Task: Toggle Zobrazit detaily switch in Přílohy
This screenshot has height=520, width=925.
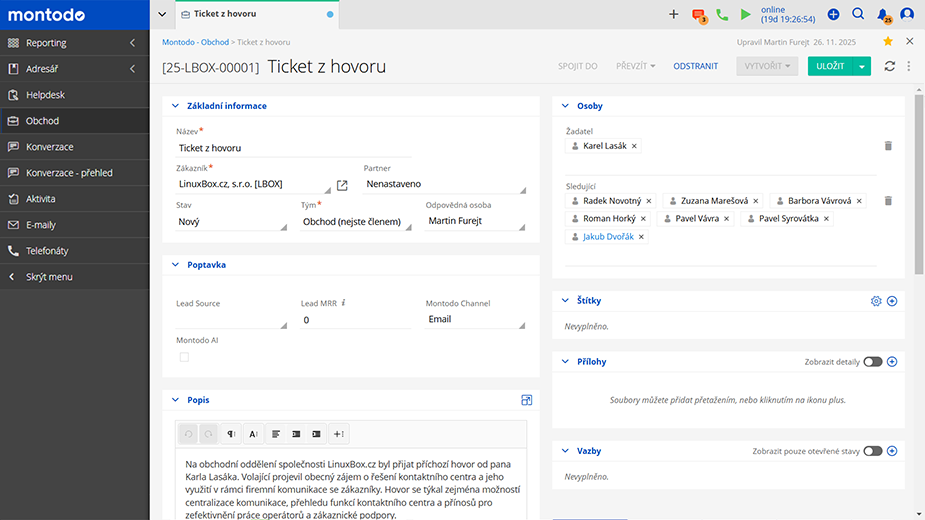Action: (872, 362)
